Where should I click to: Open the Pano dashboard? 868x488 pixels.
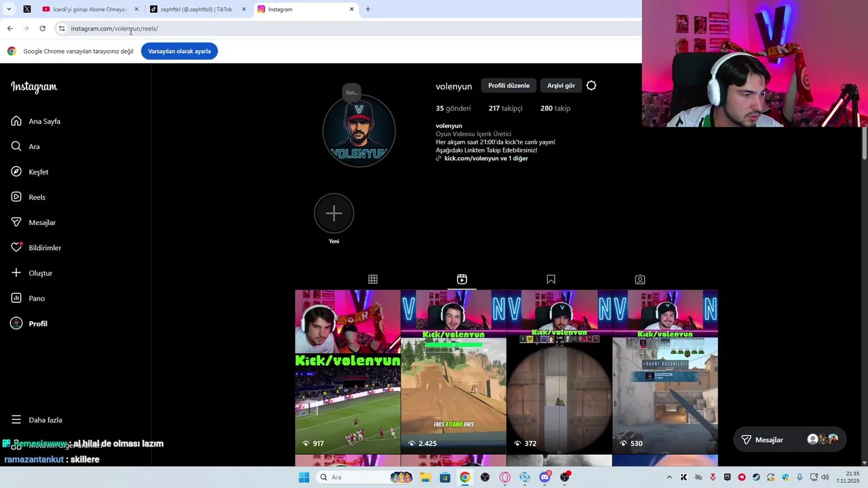coord(28,298)
